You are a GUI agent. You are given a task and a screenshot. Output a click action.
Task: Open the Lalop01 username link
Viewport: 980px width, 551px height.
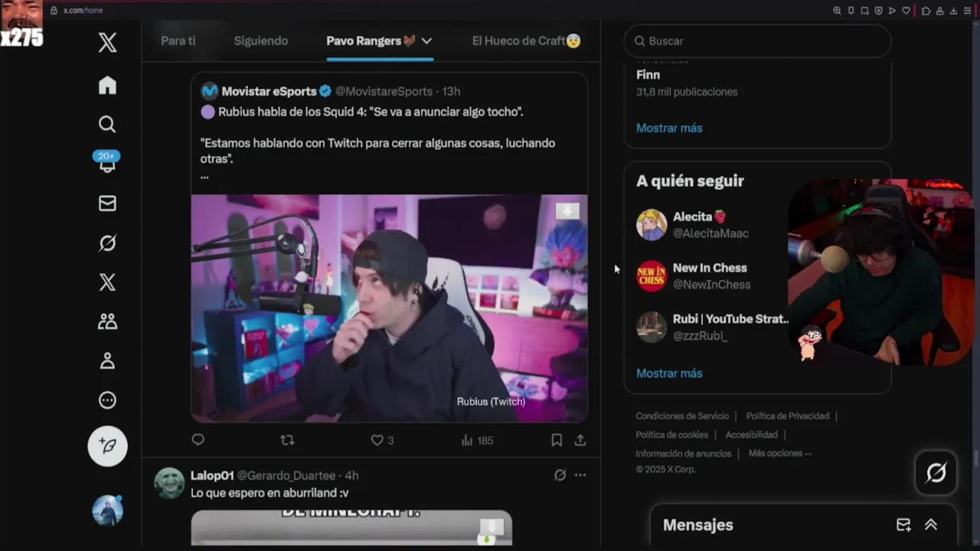212,475
